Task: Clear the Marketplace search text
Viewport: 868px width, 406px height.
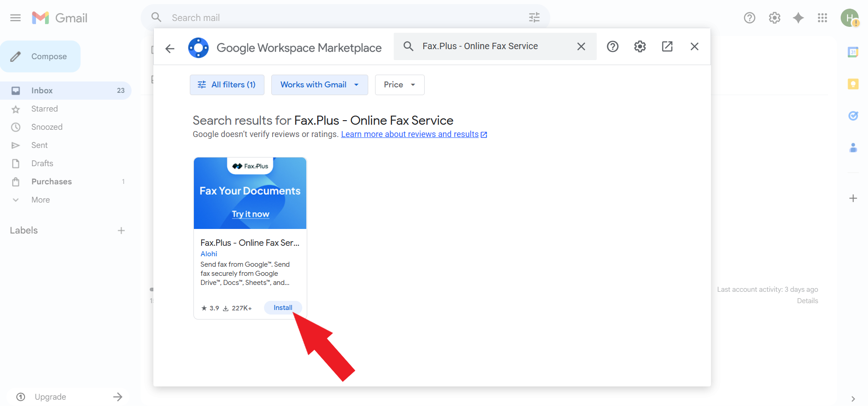Action: pyautogui.click(x=581, y=46)
